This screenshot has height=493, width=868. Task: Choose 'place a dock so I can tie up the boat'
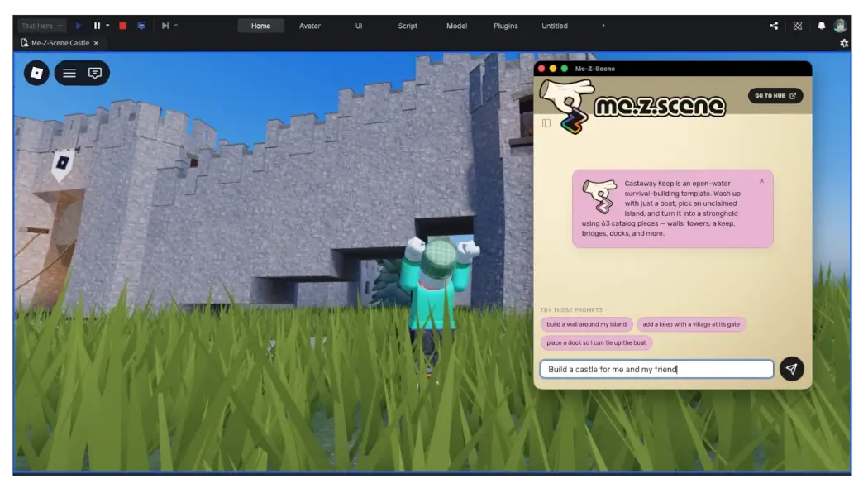[596, 343]
